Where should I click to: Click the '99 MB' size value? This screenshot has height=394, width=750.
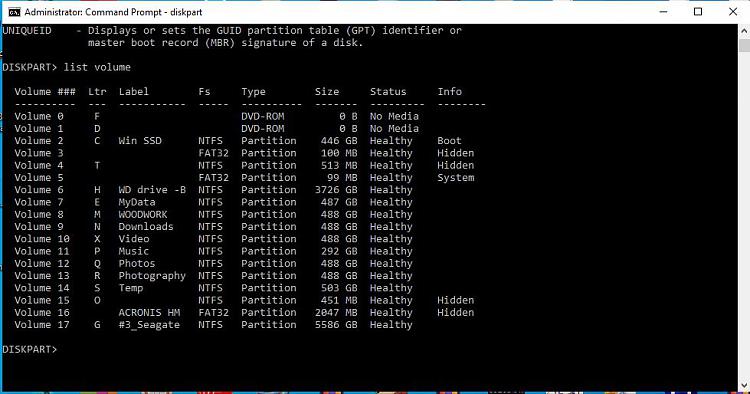point(342,178)
